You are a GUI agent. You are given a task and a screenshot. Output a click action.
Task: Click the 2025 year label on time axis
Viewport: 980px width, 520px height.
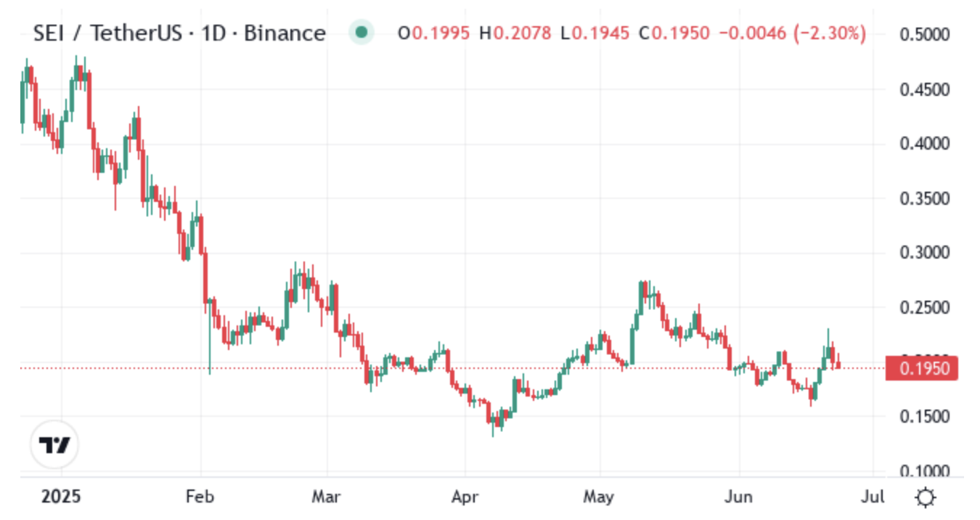pos(62,497)
